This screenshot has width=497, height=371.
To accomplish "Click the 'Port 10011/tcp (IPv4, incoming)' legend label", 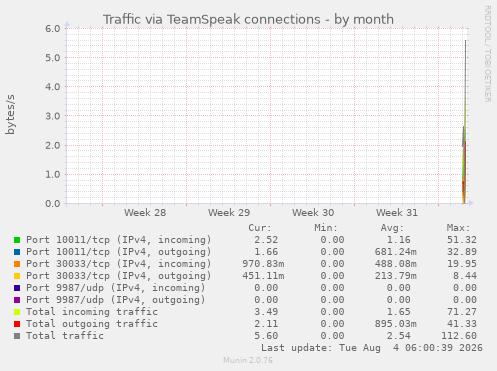I will click(119, 240).
